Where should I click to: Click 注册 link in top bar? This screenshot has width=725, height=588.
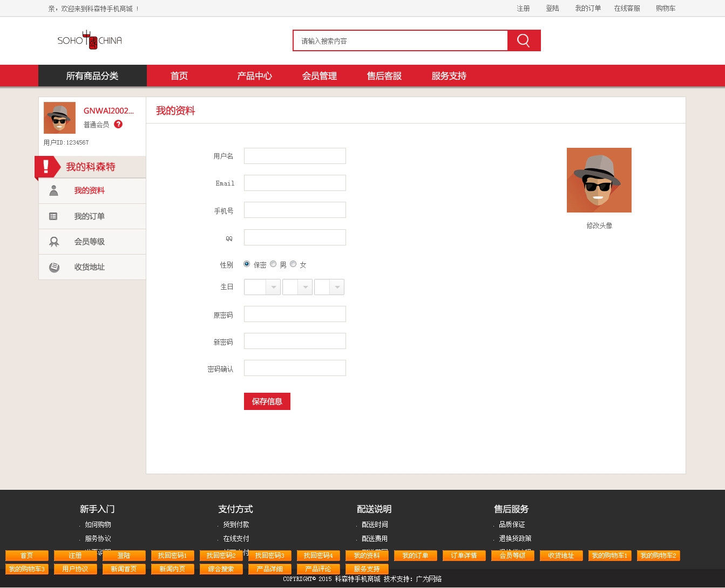pos(523,8)
